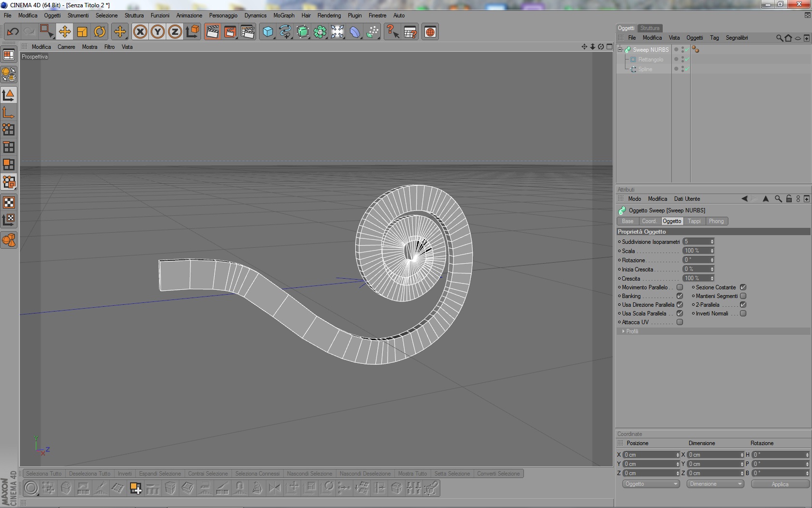The height and width of the screenshot is (508, 812).
Task: Select the Rotate tool
Action: pyautogui.click(x=100, y=32)
